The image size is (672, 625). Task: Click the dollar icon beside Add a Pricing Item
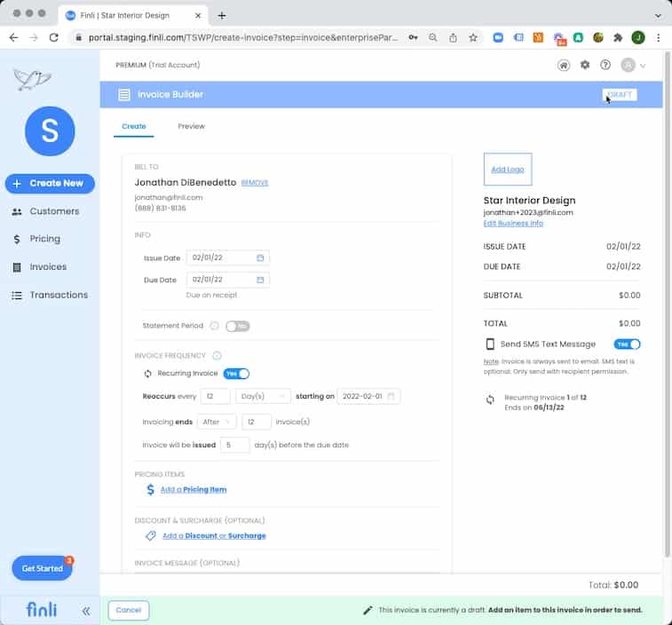pyautogui.click(x=150, y=489)
